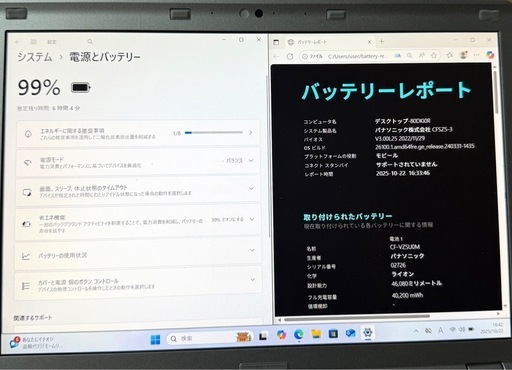512x370 pixels.
Task: Click the 99% battery level icon
Action: pos(80,88)
